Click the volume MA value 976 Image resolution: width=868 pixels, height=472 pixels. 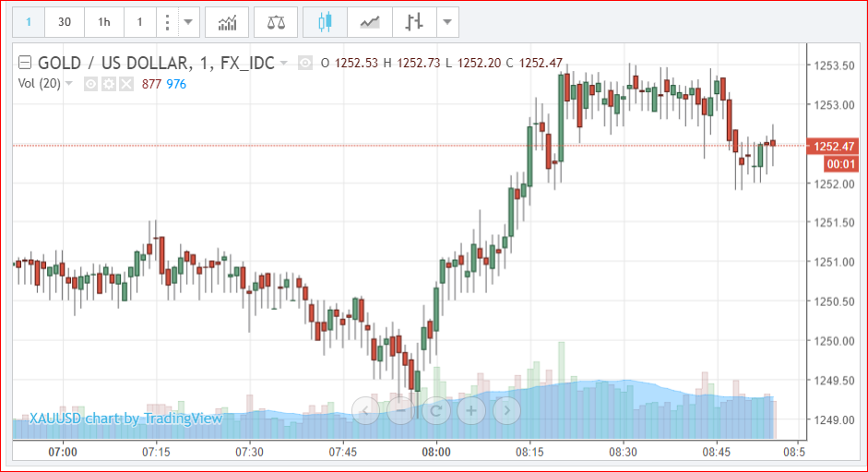(176, 84)
